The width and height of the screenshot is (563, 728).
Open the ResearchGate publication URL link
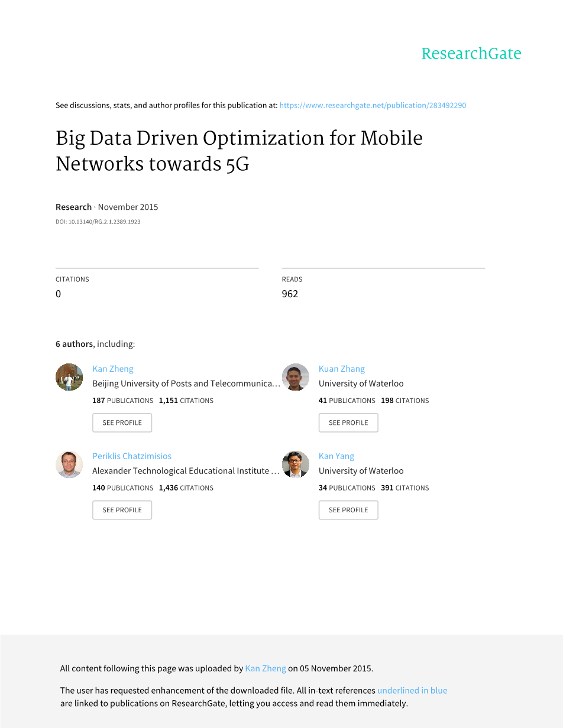pos(373,106)
